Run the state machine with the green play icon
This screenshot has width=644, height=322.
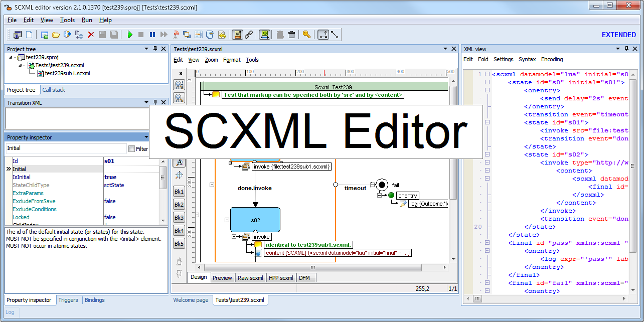click(130, 34)
